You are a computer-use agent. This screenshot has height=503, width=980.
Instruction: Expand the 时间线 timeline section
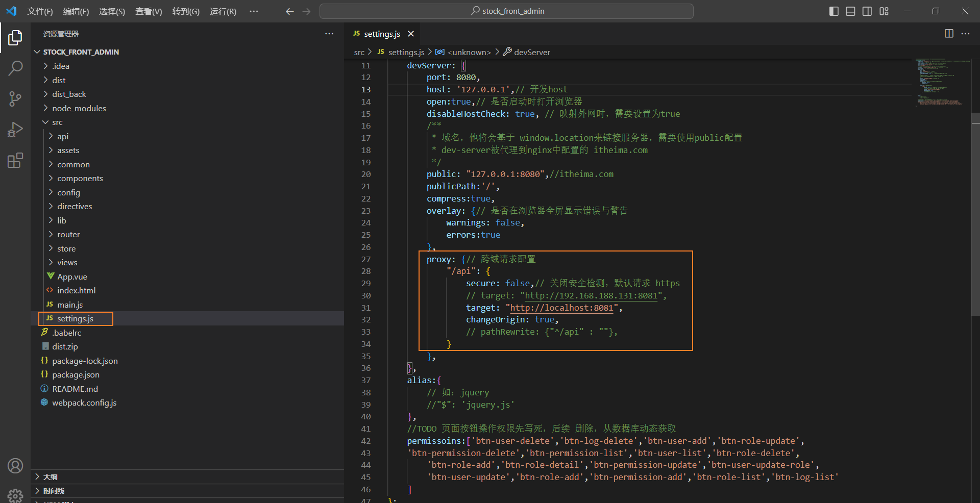(x=187, y=491)
